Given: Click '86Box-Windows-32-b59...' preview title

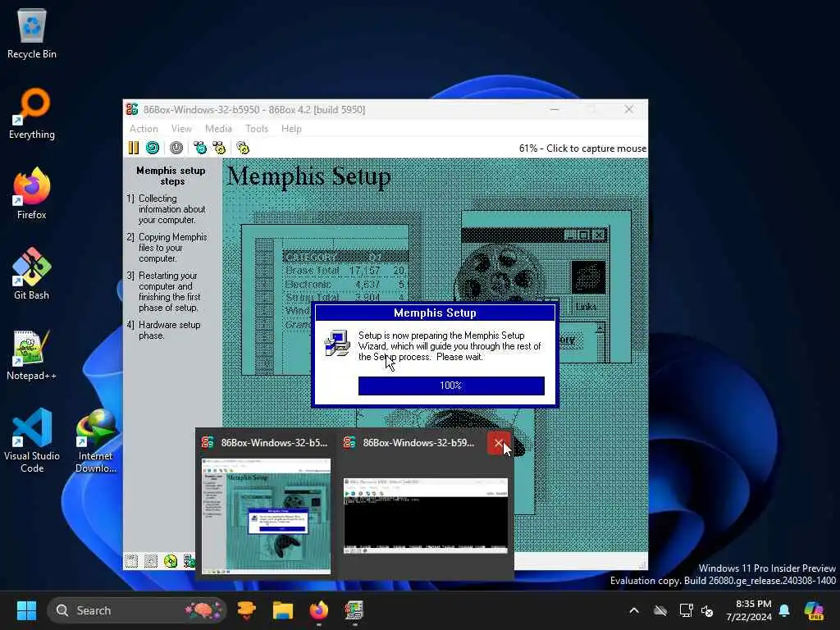Looking at the screenshot, I should [x=418, y=443].
